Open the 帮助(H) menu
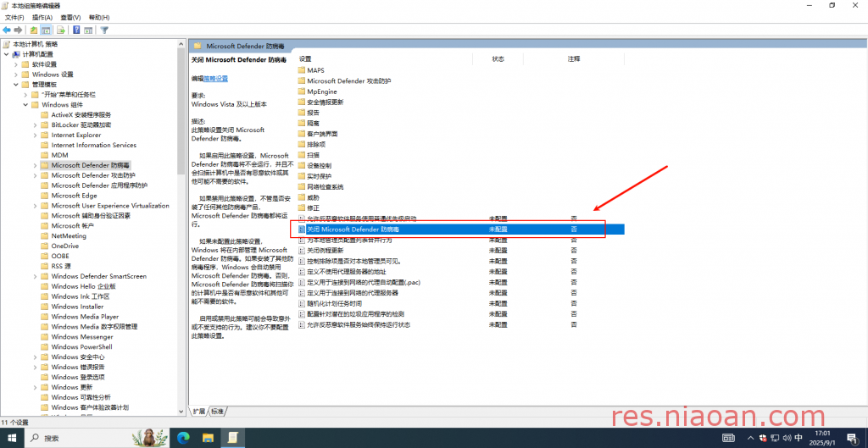868x448 pixels. point(99,18)
